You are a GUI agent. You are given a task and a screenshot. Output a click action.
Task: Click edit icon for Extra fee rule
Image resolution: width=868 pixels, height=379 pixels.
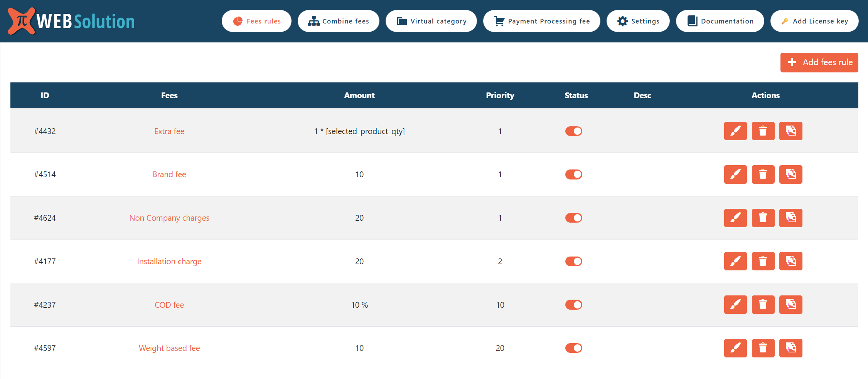pos(735,131)
